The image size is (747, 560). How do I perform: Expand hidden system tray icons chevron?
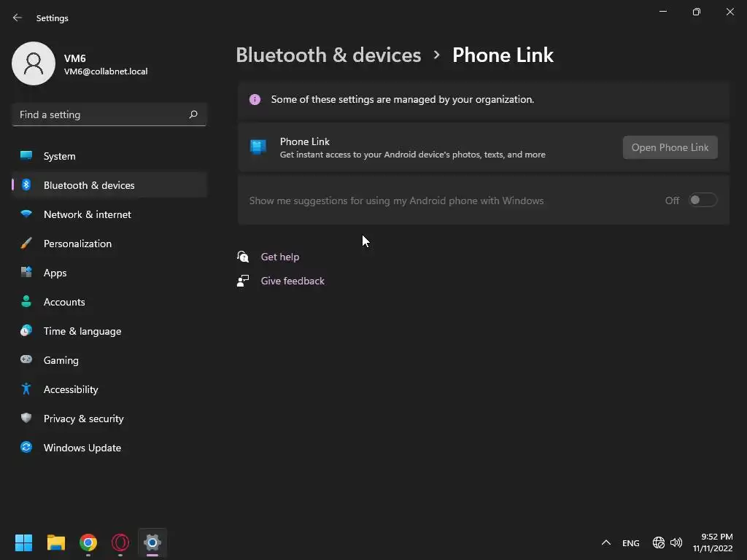click(606, 542)
